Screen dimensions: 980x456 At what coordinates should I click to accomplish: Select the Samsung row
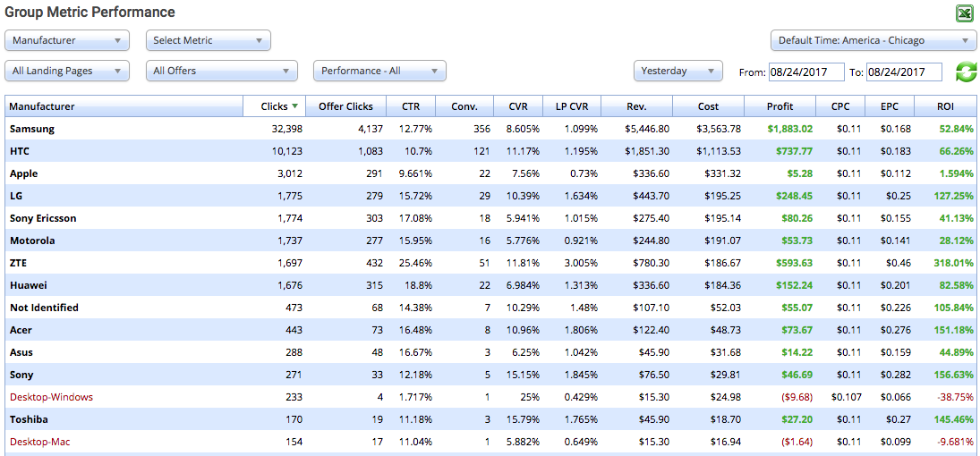32,129
